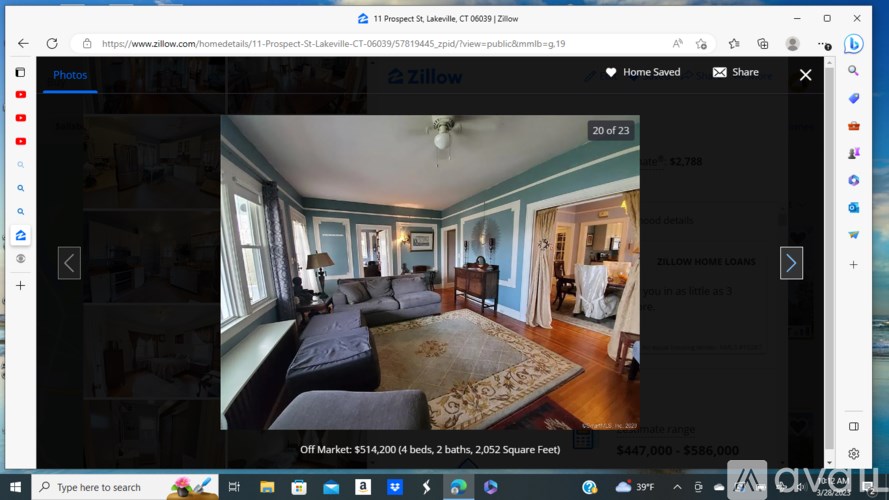Open the Windows Start menu

[x=15, y=487]
